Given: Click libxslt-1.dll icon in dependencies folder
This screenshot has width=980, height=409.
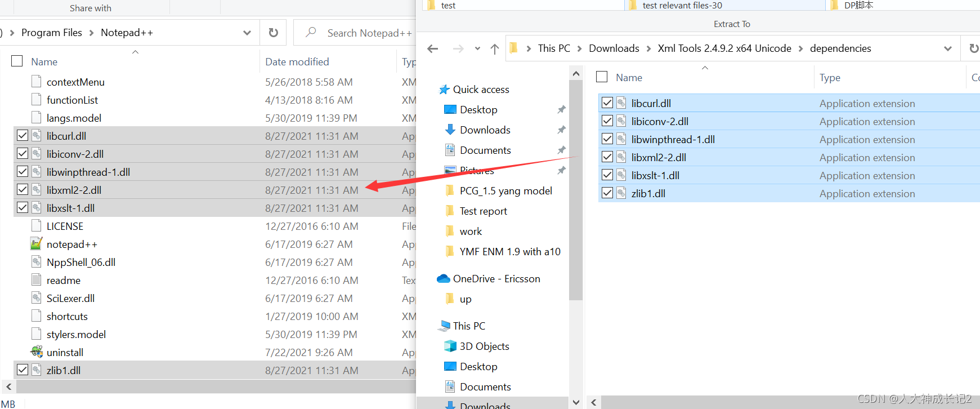Looking at the screenshot, I should [x=621, y=175].
